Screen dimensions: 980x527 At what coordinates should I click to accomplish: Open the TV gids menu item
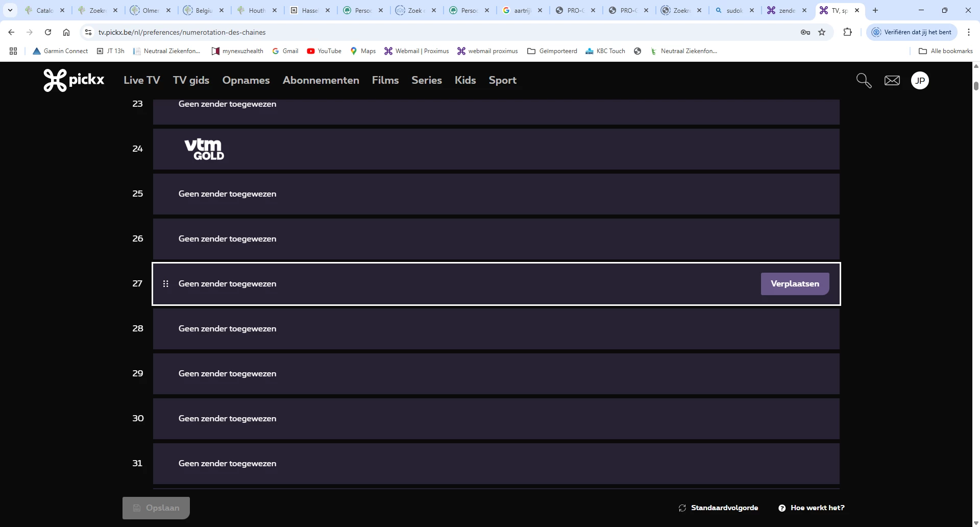pyautogui.click(x=191, y=80)
